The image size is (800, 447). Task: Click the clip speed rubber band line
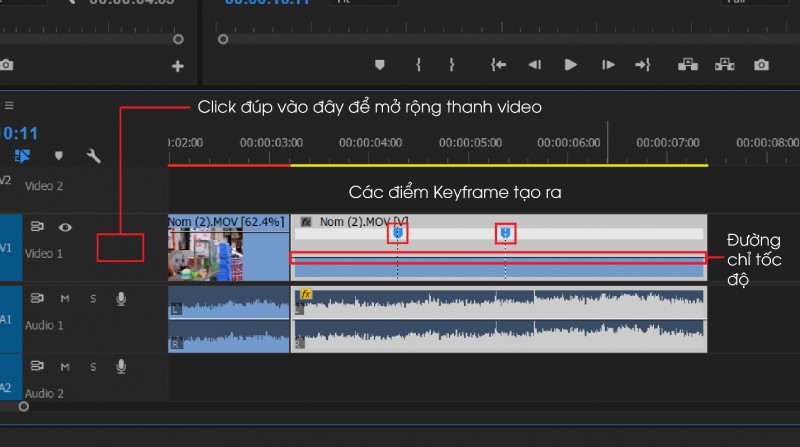(x=497, y=258)
